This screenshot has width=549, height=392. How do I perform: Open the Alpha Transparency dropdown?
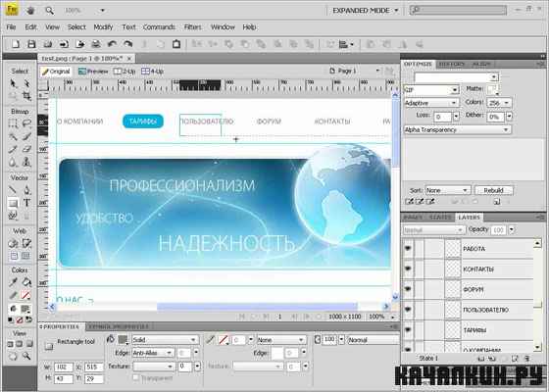tap(457, 129)
